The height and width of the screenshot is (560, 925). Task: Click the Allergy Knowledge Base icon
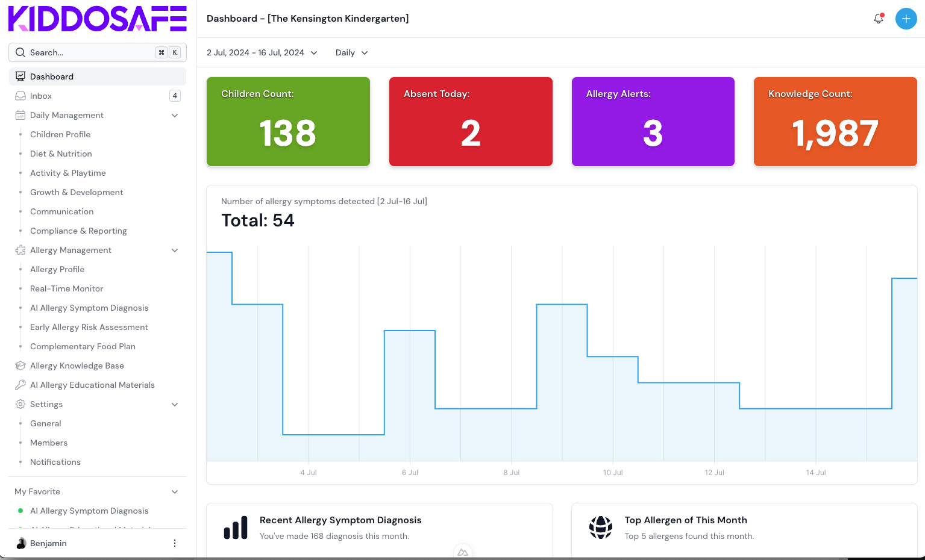(x=20, y=366)
